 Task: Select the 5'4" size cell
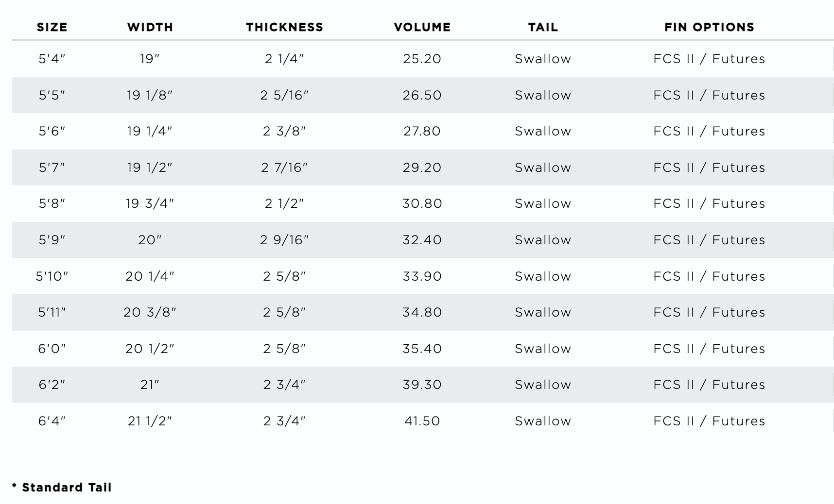pos(52,59)
